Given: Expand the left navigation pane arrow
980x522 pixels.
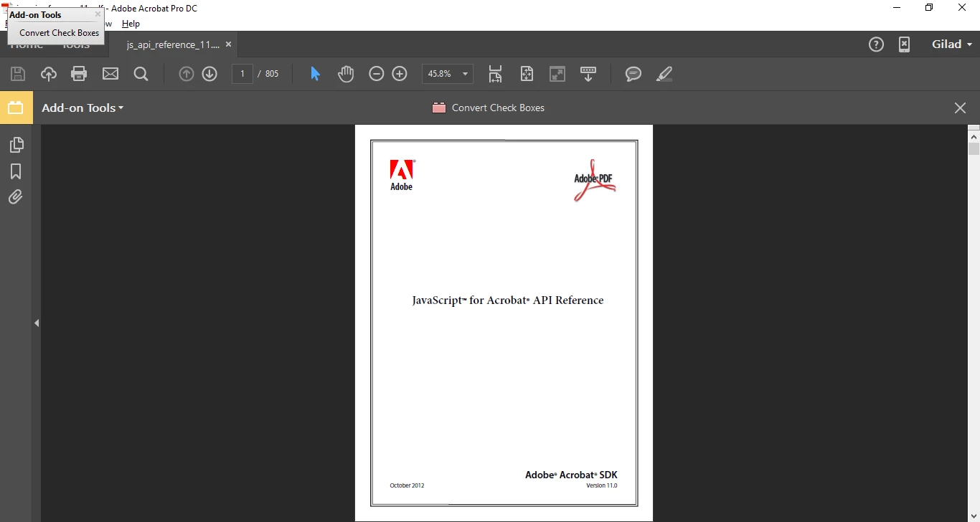Looking at the screenshot, I should 37,323.
